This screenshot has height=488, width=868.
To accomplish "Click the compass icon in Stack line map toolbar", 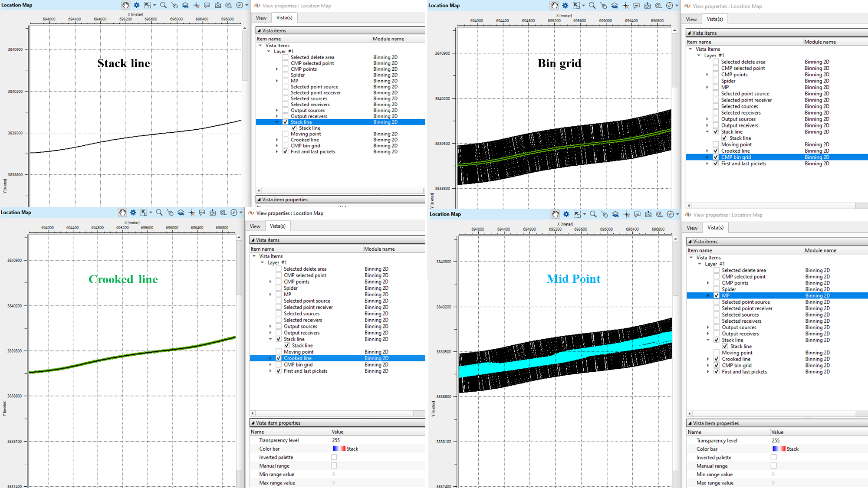I will pyautogui.click(x=240, y=5).
